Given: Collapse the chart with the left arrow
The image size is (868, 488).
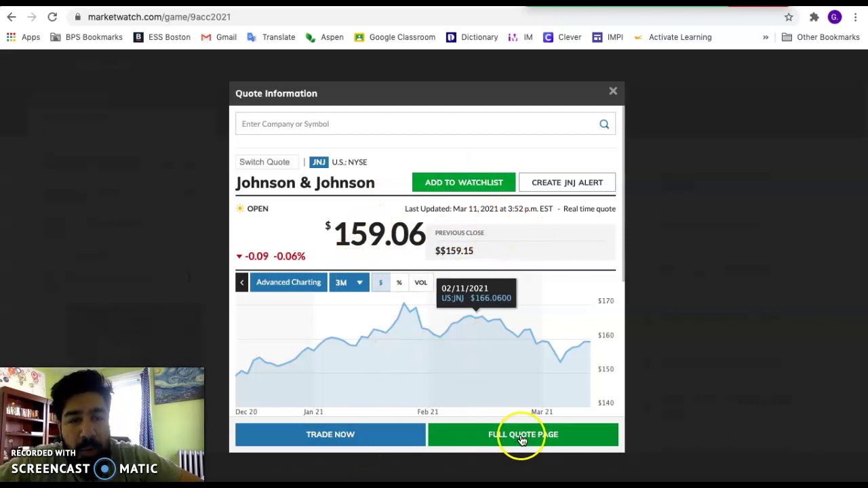Looking at the screenshot, I should [x=241, y=283].
